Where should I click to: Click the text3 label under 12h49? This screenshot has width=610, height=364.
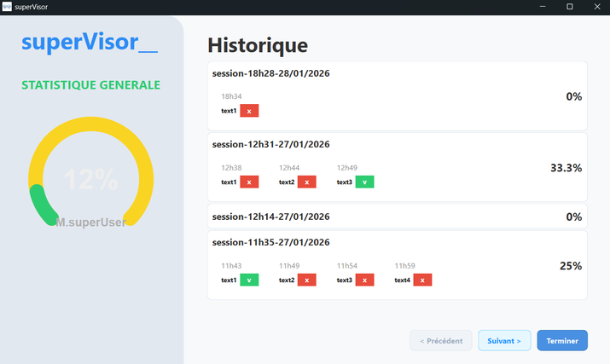pos(345,182)
